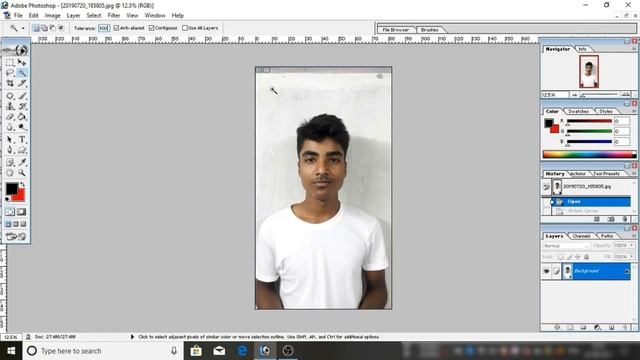Screen dimensions: 640x360
Task: Select the Healing Brush tool
Action: pos(10,96)
